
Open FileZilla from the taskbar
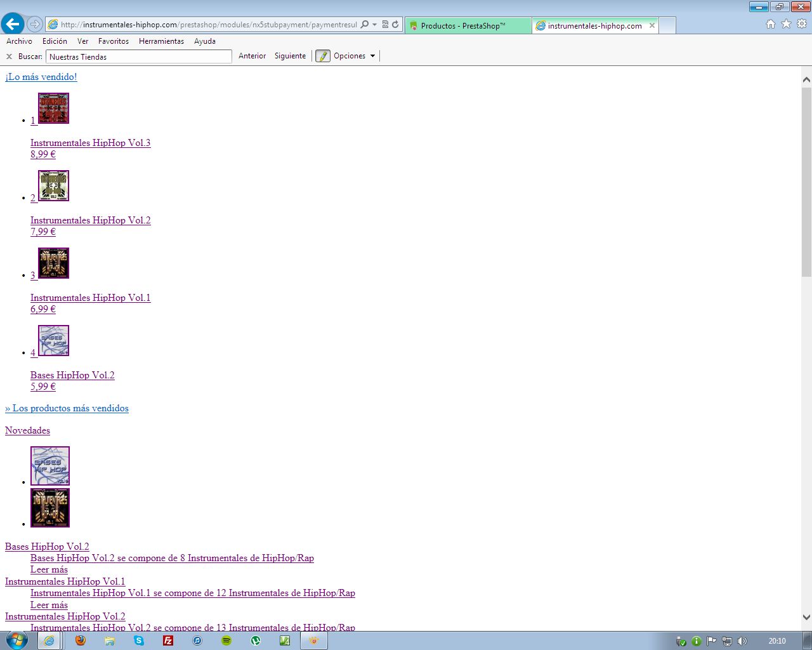click(x=168, y=640)
